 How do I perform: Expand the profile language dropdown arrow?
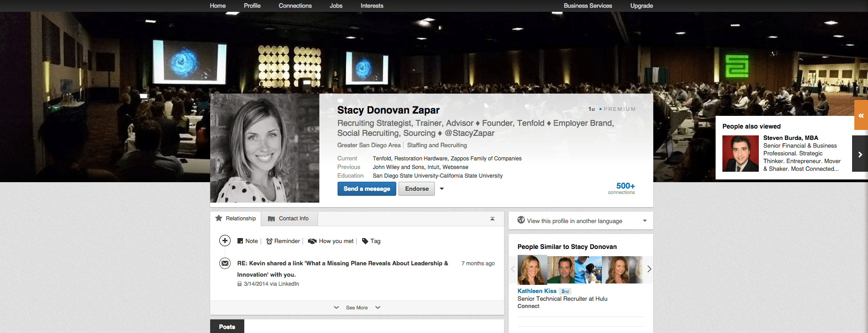[x=645, y=221]
